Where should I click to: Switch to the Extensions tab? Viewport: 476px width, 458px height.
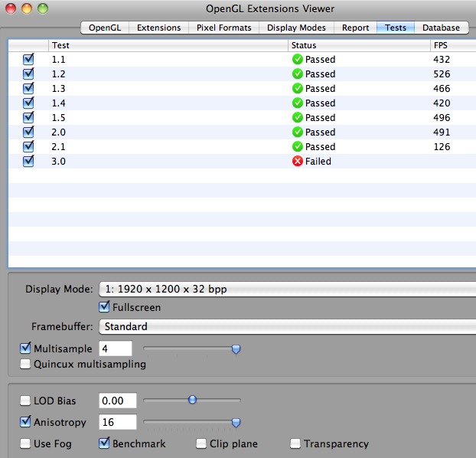tap(158, 28)
